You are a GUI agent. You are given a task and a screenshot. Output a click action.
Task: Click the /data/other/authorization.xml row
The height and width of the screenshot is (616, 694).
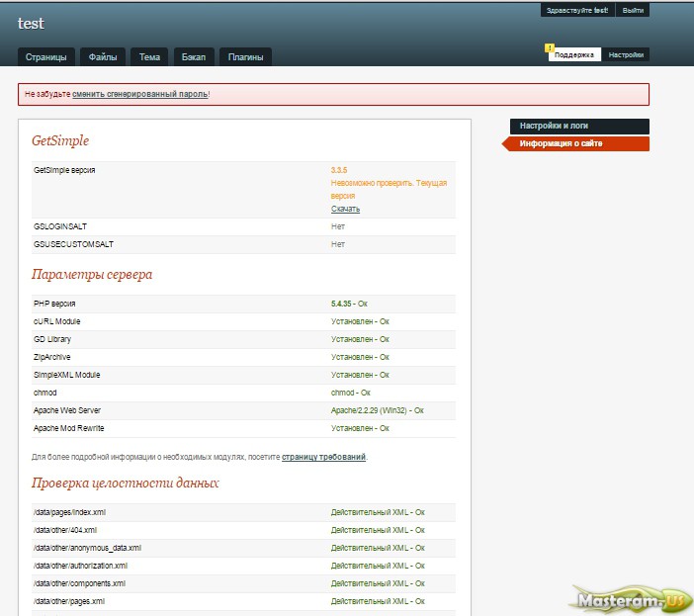coord(243,566)
